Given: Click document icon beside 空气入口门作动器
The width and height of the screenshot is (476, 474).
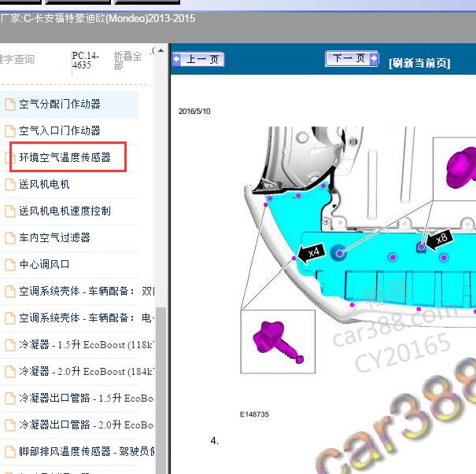Looking at the screenshot, I should pyautogui.click(x=10, y=131).
